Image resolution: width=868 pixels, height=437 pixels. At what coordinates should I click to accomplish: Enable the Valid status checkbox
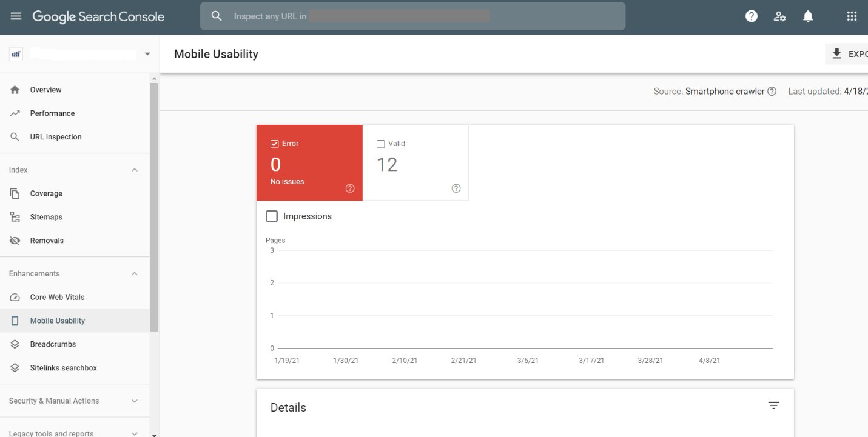[x=381, y=144]
